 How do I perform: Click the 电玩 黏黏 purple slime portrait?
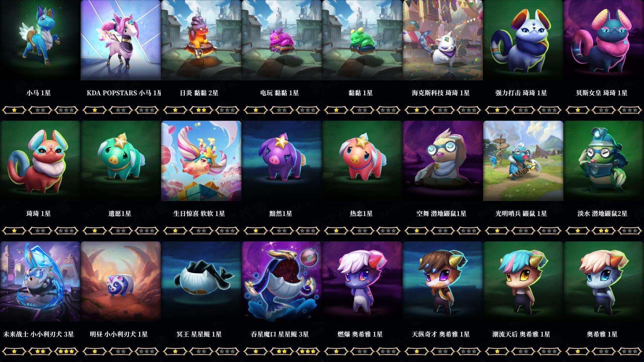pyautogui.click(x=282, y=40)
